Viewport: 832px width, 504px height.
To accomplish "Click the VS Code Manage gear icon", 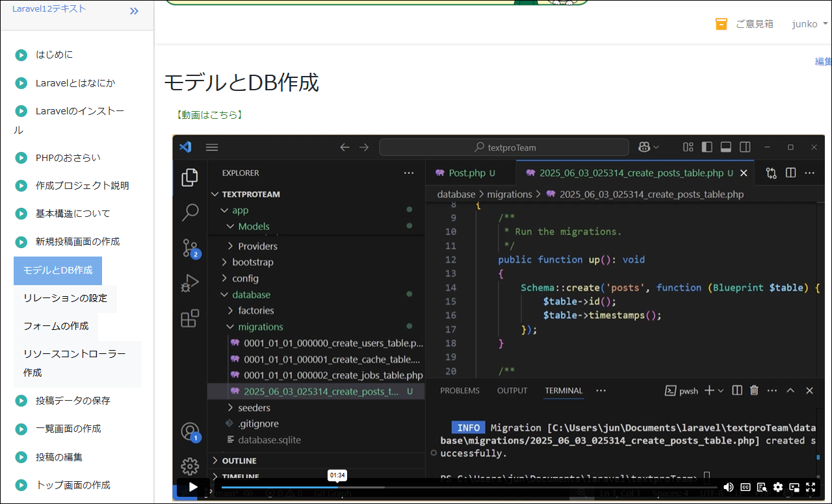I will 190,466.
